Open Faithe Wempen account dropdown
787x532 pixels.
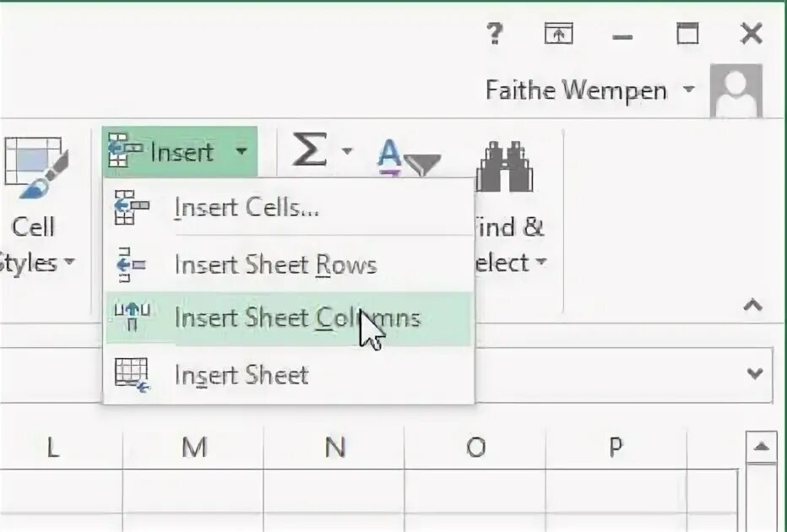pos(690,90)
